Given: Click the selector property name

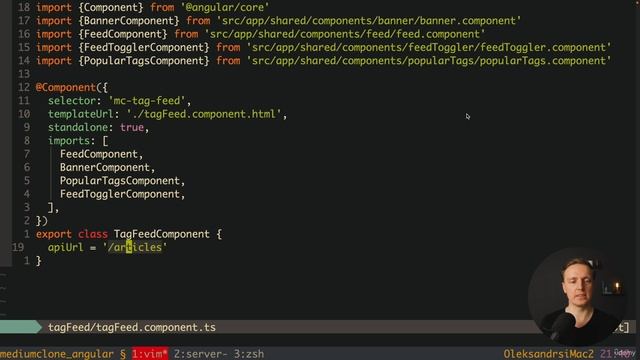Looking at the screenshot, I should coord(72,101).
